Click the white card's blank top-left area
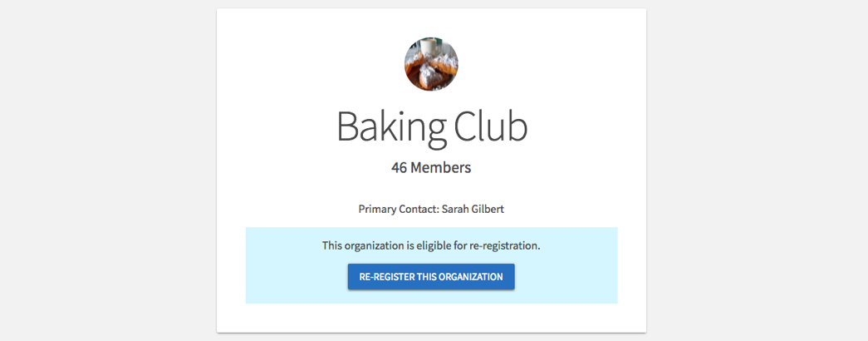This screenshot has height=341, width=868. 274,50
